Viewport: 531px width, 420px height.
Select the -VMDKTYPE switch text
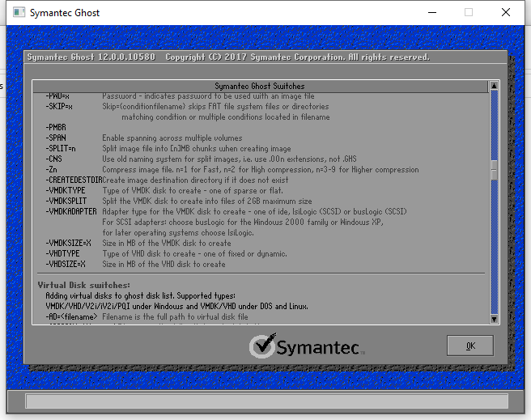(66, 190)
